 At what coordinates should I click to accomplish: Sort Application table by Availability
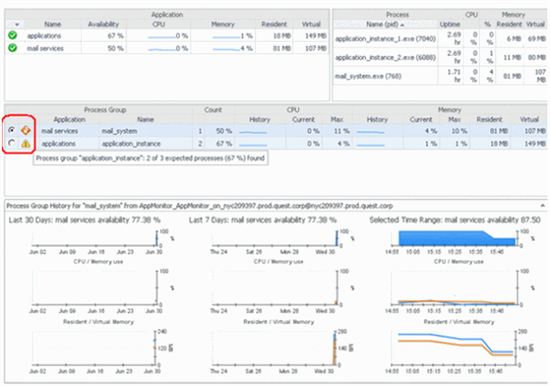click(x=103, y=24)
